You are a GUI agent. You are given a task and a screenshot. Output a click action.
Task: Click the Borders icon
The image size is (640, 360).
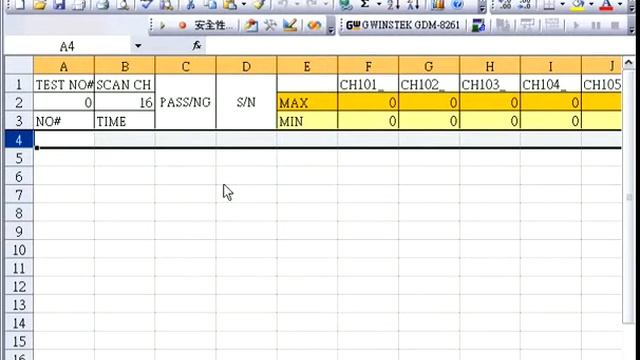click(549, 4)
